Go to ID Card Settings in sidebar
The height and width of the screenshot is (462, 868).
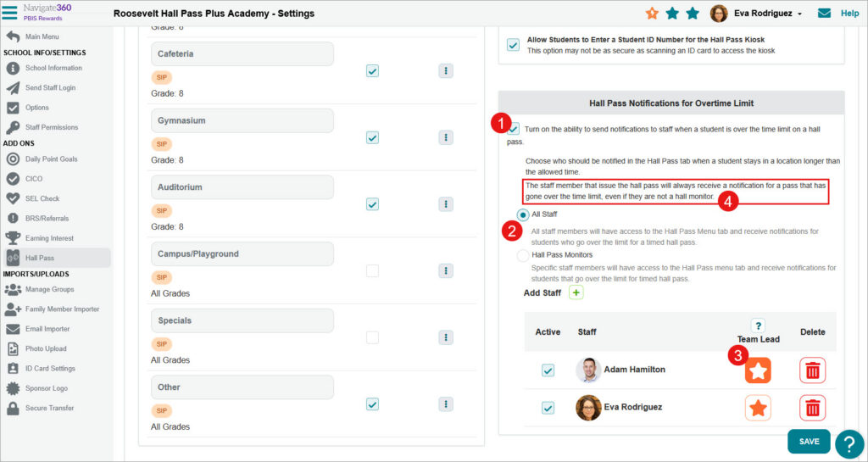pyautogui.click(x=50, y=369)
